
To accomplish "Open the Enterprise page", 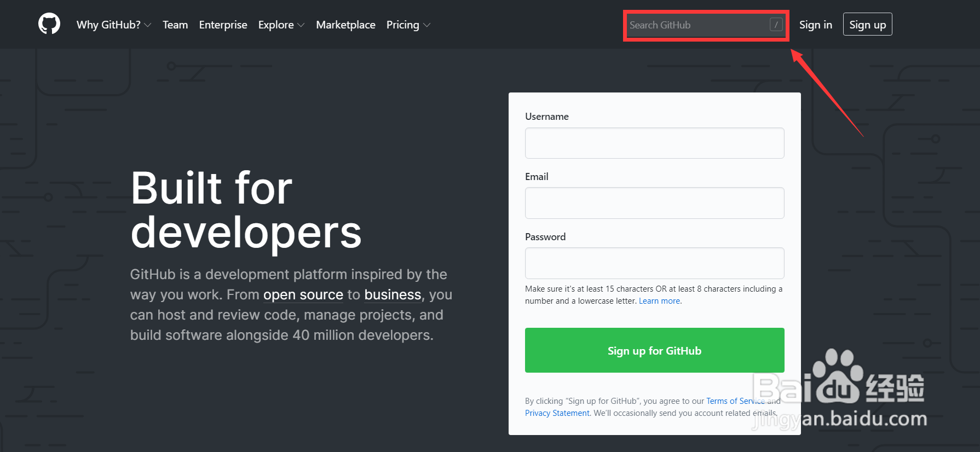I will coord(223,25).
